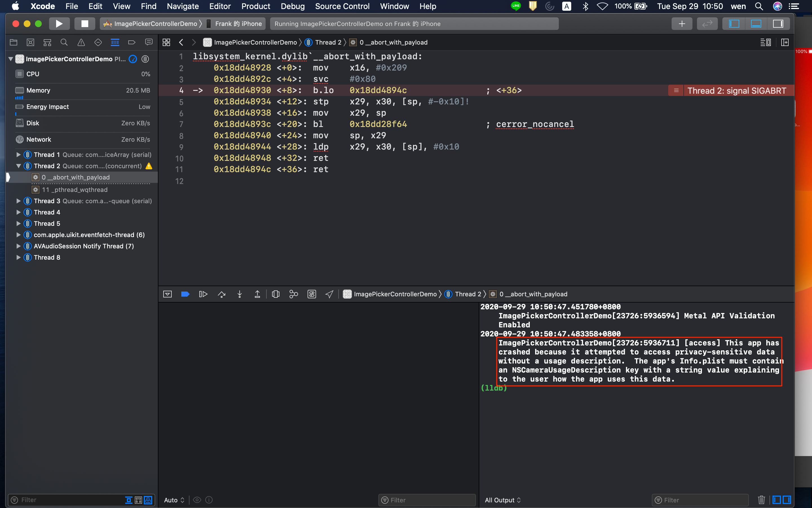The height and width of the screenshot is (508, 812).
Task: Open the Breakpoint navigator icon
Action: (x=132, y=42)
